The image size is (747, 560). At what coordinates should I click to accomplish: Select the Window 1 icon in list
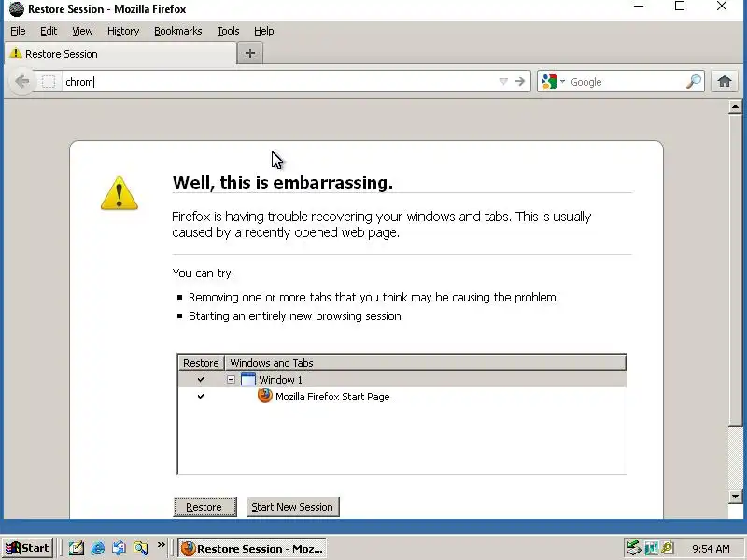(248, 380)
